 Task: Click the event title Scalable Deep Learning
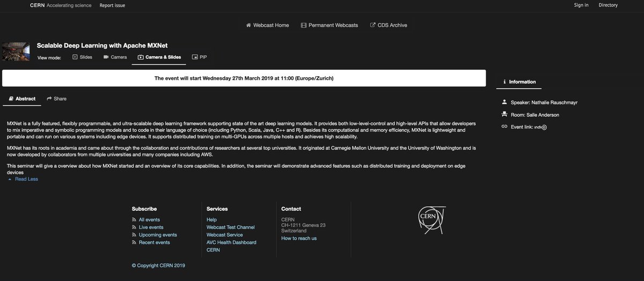coord(102,46)
